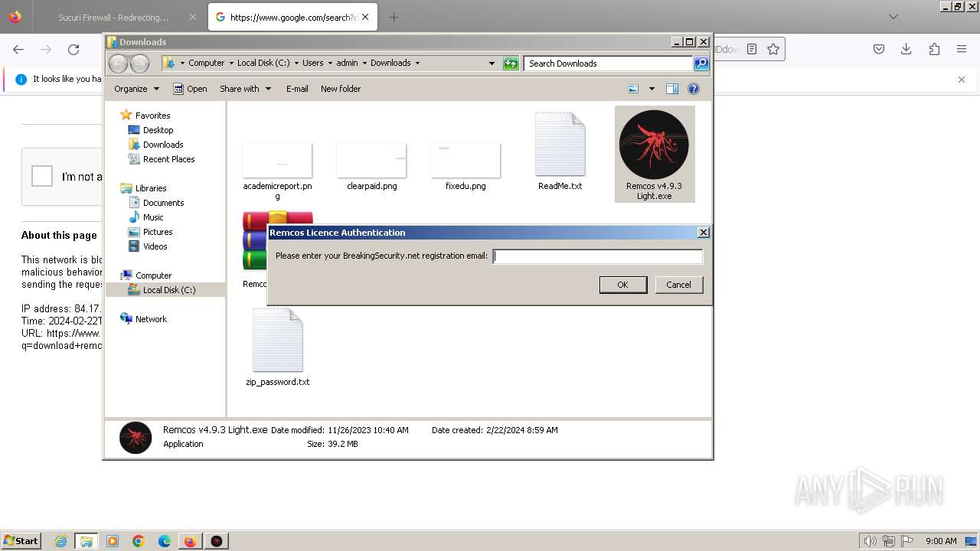Click the Open toolbar button
The image size is (980, 551).
coord(190,89)
